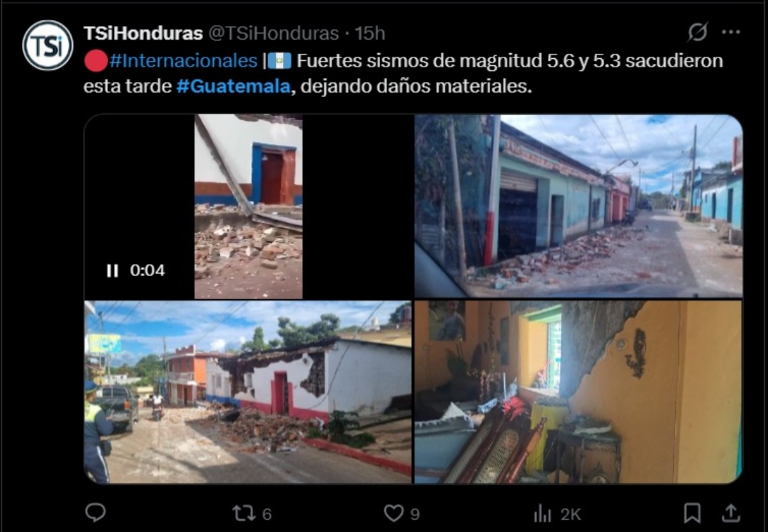Repost the tweet with 6 reposts
Image resolution: width=768 pixels, height=532 pixels.
(x=252, y=513)
